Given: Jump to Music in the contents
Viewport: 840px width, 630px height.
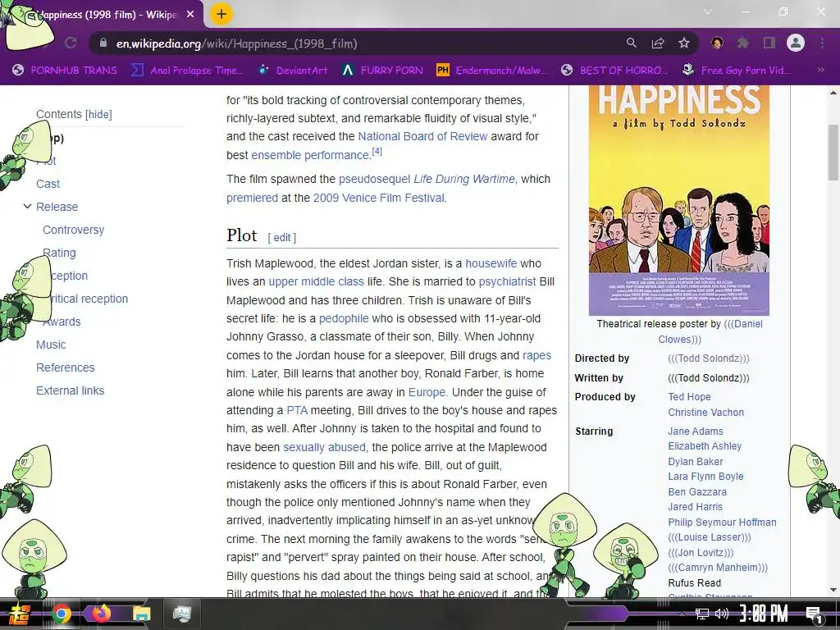Looking at the screenshot, I should pyautogui.click(x=51, y=345).
